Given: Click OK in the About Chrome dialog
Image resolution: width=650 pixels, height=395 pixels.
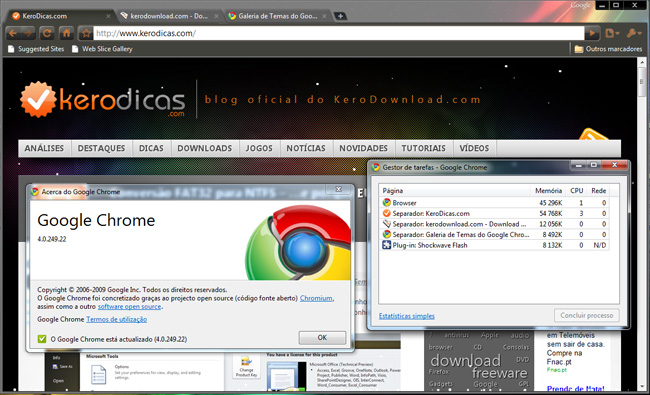Looking at the screenshot, I should (x=322, y=338).
